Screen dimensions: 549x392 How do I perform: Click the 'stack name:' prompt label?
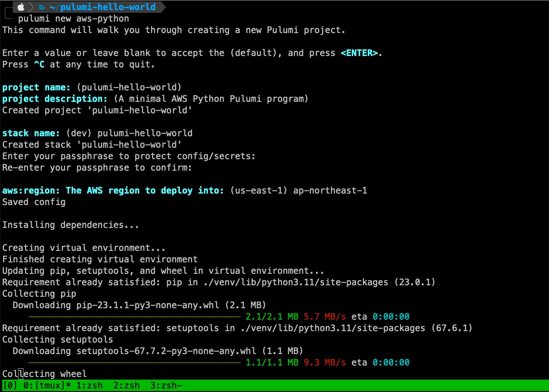coord(31,133)
